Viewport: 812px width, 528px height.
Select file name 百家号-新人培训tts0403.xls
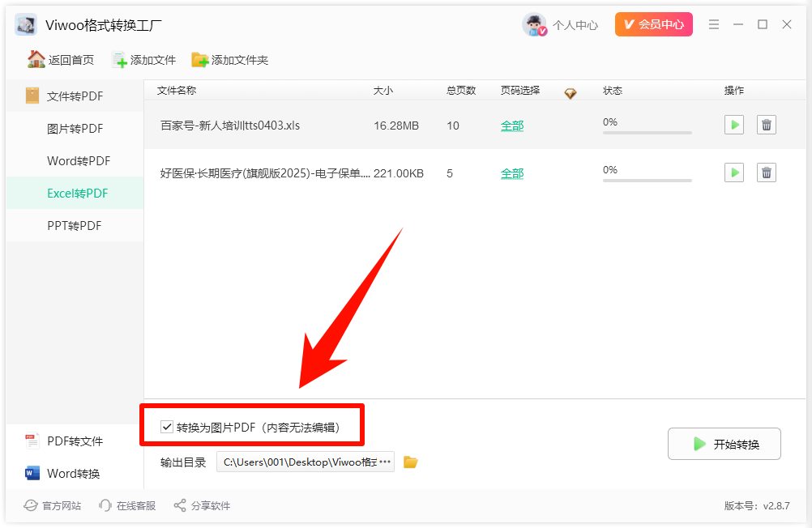click(230, 126)
